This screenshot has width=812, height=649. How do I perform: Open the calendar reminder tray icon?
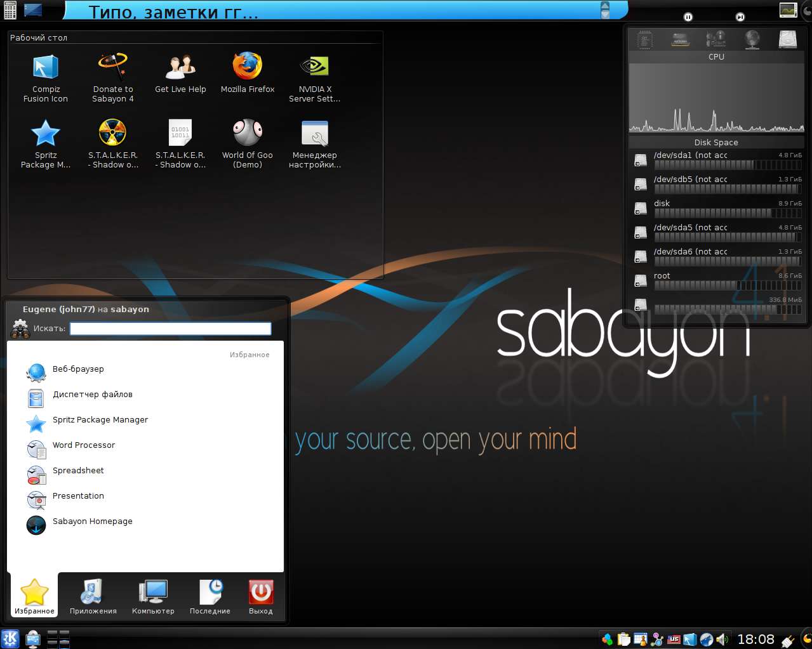click(641, 639)
